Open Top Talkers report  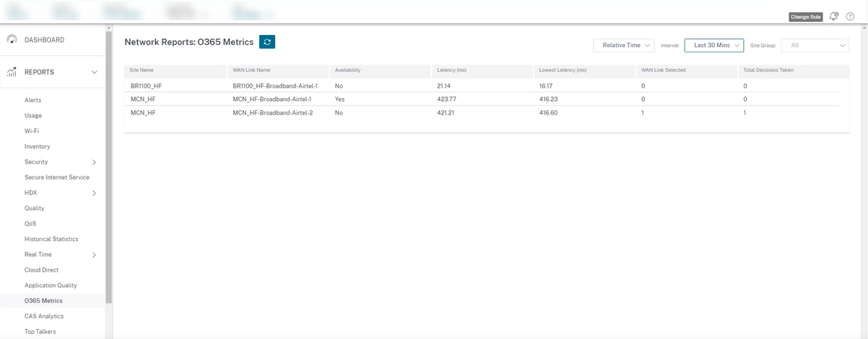pyautogui.click(x=40, y=332)
